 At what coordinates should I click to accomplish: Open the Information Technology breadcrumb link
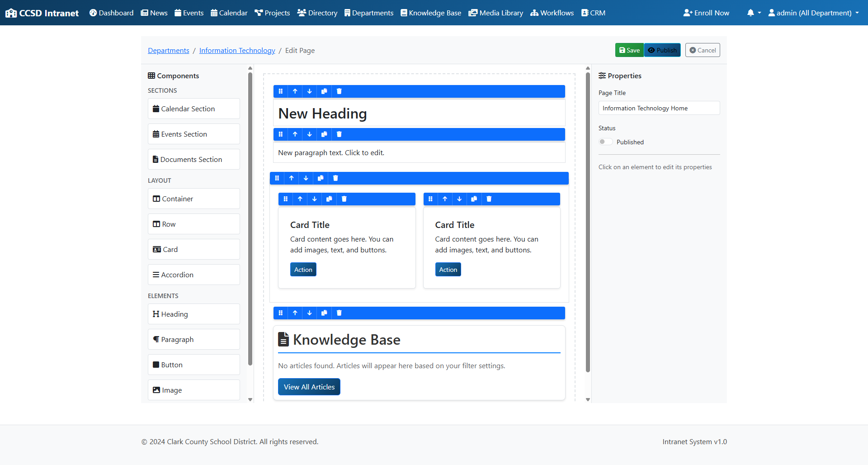(237, 51)
